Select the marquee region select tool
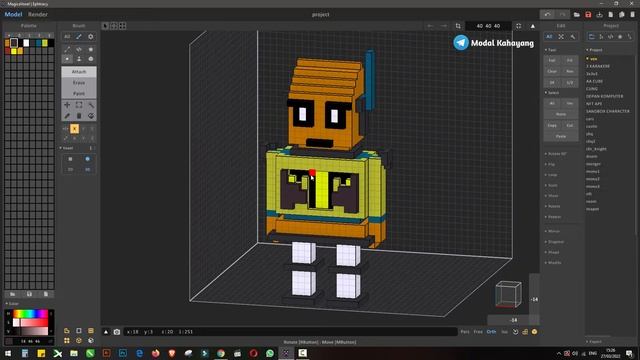The image size is (640, 360). pyautogui.click(x=79, y=105)
